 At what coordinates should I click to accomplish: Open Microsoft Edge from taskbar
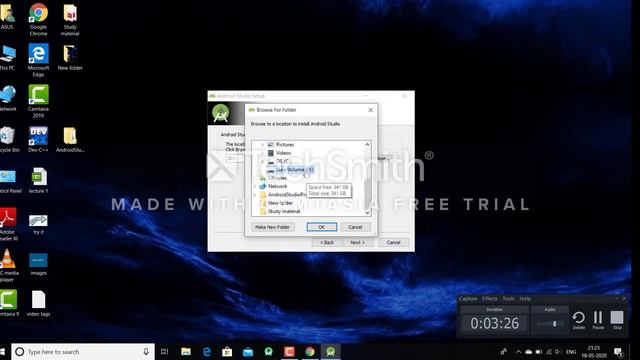[x=207, y=351]
